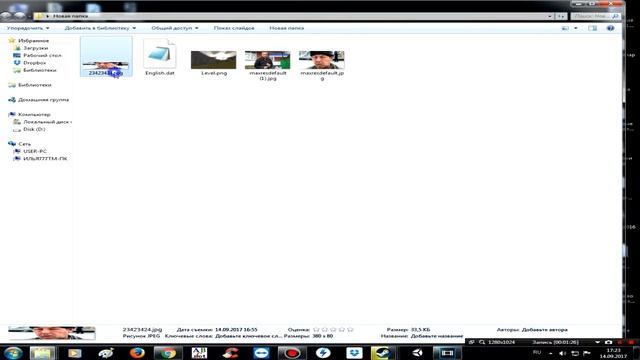Open the blue Help icon

pos(610,28)
